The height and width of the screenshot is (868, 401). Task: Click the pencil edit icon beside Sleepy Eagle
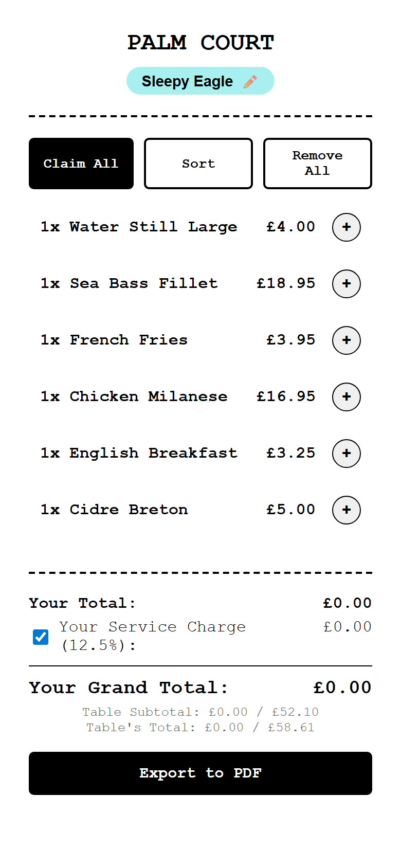tap(250, 82)
